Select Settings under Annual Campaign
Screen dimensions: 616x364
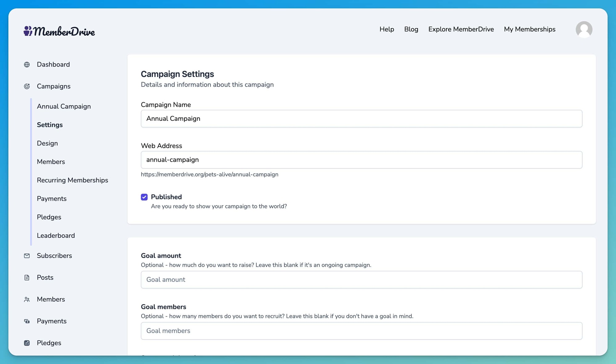tap(50, 125)
